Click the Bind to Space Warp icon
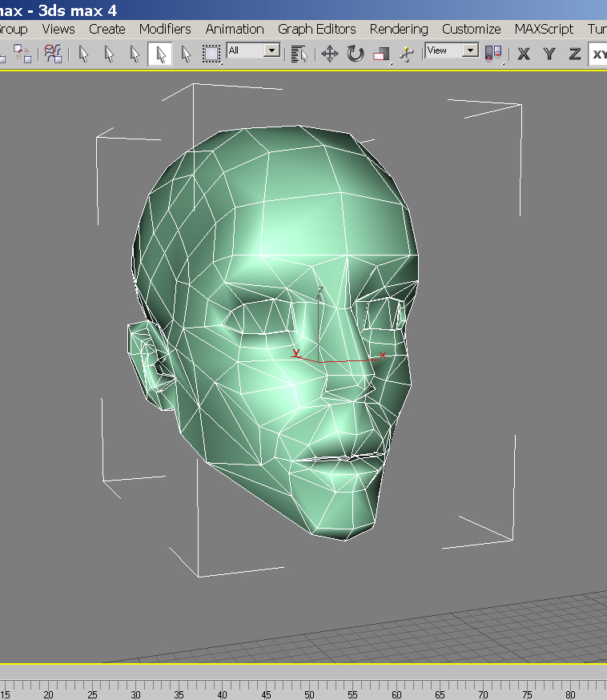This screenshot has height=700, width=607. [x=53, y=54]
